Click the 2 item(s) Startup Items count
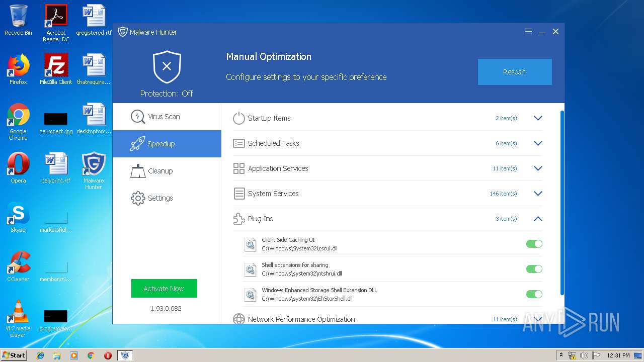The image size is (644, 362). [x=506, y=118]
